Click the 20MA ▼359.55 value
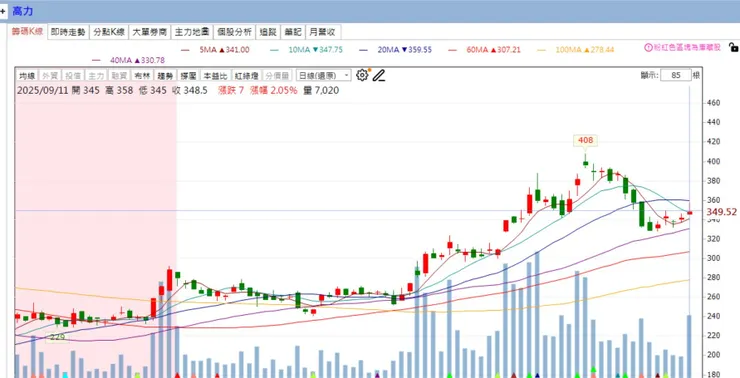 pos(404,50)
